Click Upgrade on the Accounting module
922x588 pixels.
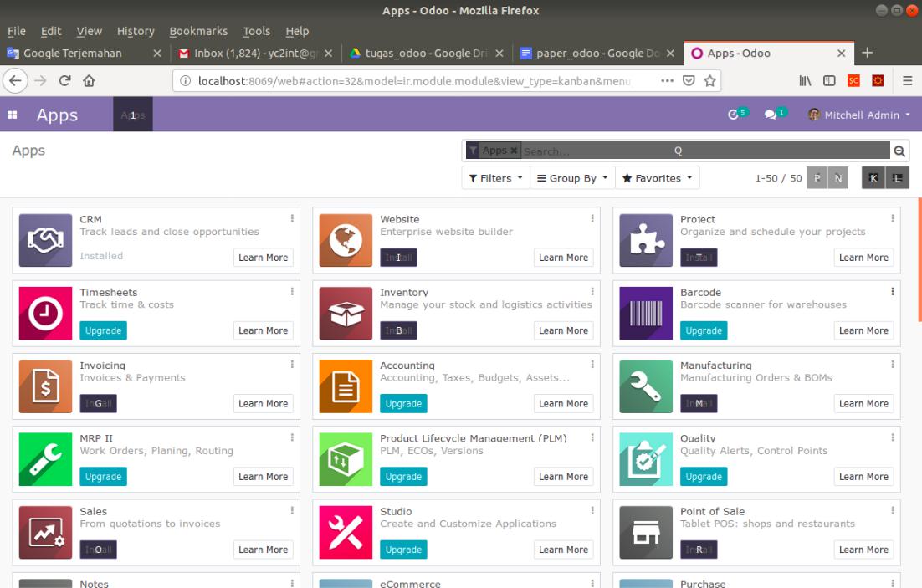tap(403, 403)
